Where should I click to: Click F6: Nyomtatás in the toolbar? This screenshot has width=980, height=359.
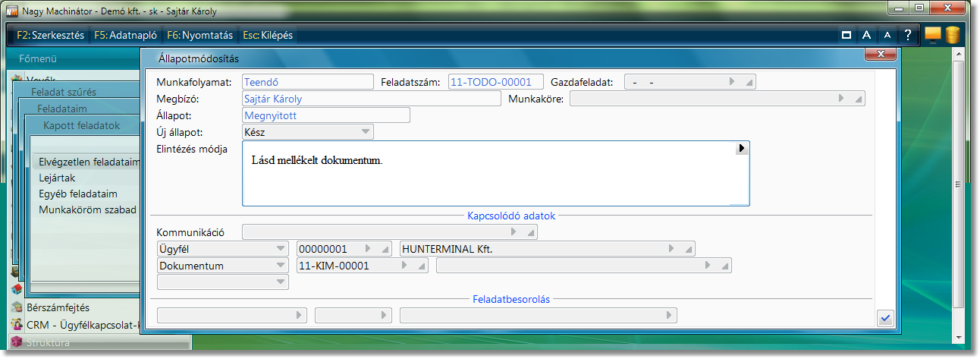(x=199, y=35)
